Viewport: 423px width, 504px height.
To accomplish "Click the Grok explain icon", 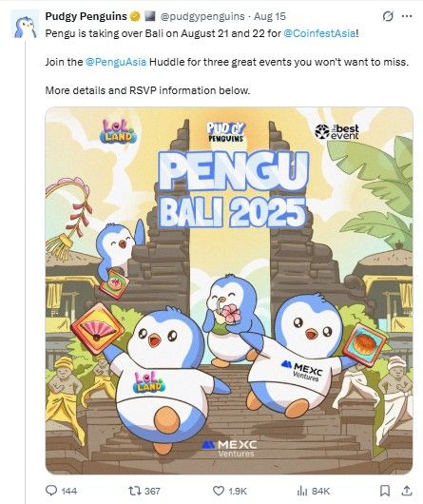I will (x=388, y=16).
